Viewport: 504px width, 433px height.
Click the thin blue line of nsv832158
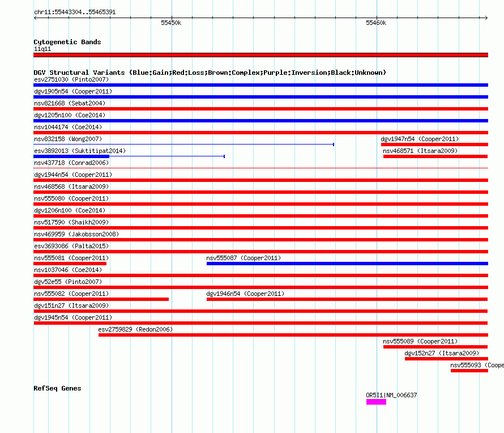pyautogui.click(x=183, y=145)
